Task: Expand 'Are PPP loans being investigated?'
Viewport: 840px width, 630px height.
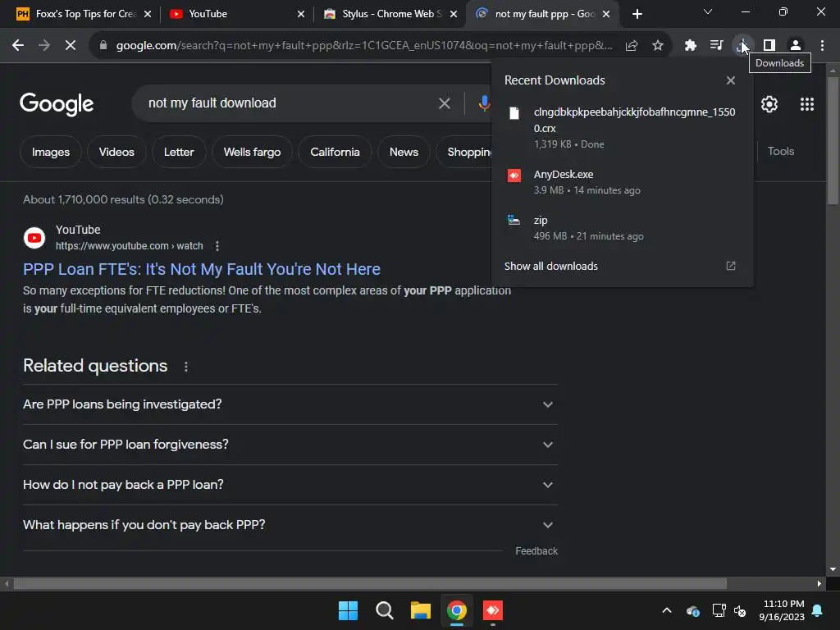Action: click(290, 404)
